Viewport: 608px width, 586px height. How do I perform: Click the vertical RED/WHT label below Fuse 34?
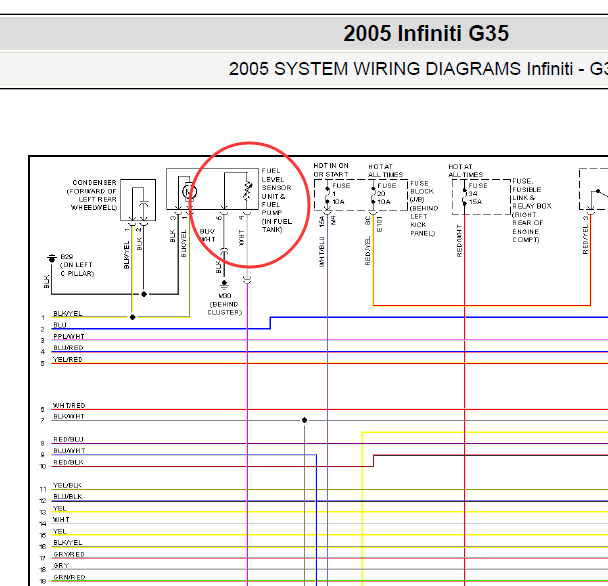[x=459, y=240]
